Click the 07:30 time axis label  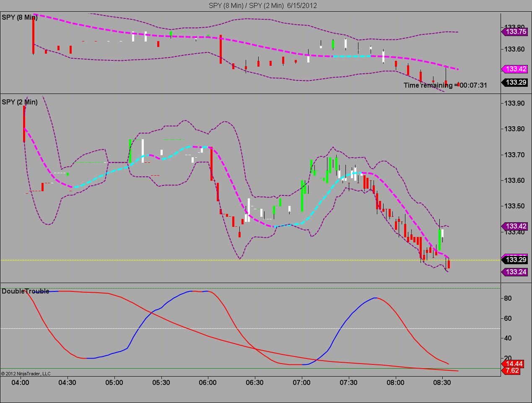[348, 382]
